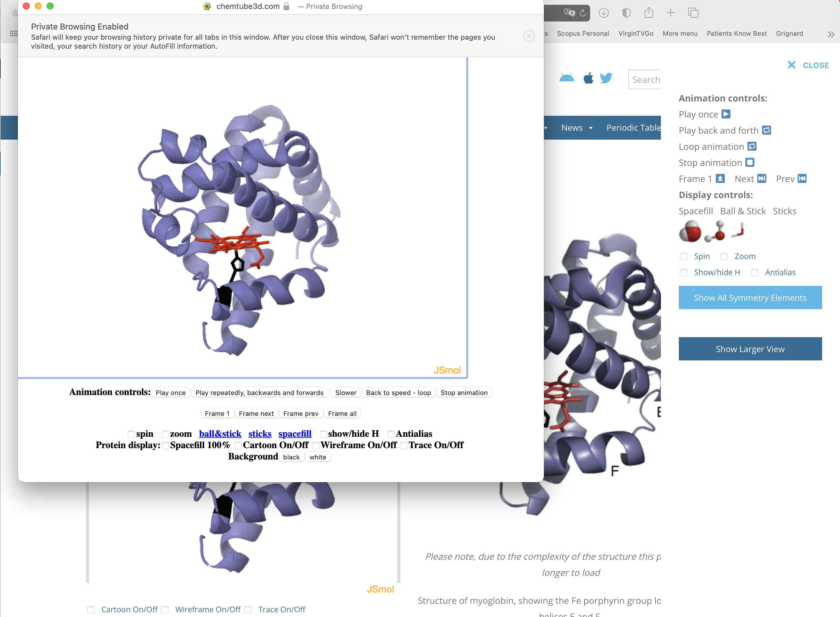This screenshot has width=840, height=617.
Task: Toggle Cartoon On/Off checkbox in popup
Action: pyautogui.click(x=238, y=445)
